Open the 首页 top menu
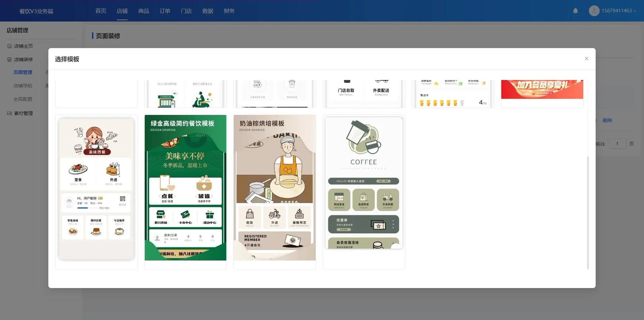644x320 pixels. click(101, 11)
